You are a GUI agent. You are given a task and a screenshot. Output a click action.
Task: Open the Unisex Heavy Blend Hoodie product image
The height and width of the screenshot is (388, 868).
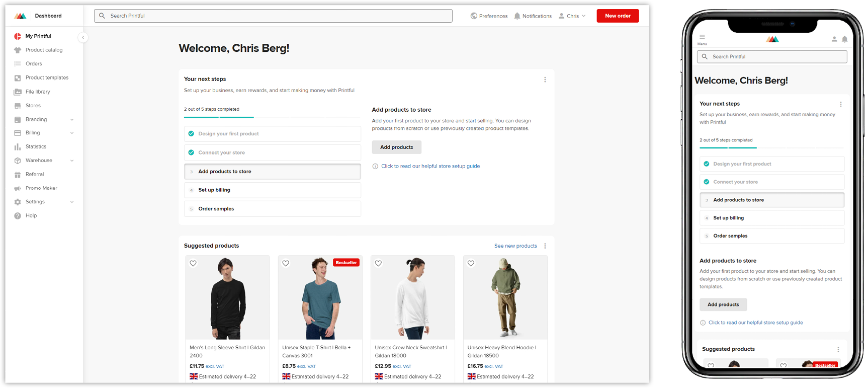pyautogui.click(x=505, y=297)
